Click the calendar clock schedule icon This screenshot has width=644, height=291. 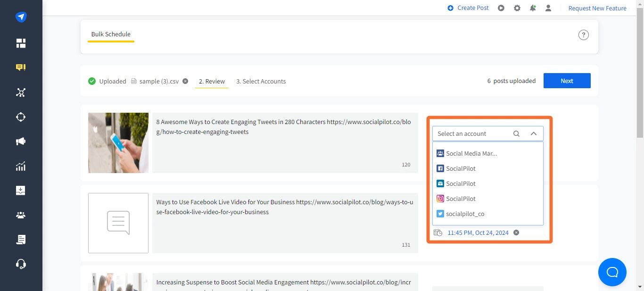click(x=438, y=233)
